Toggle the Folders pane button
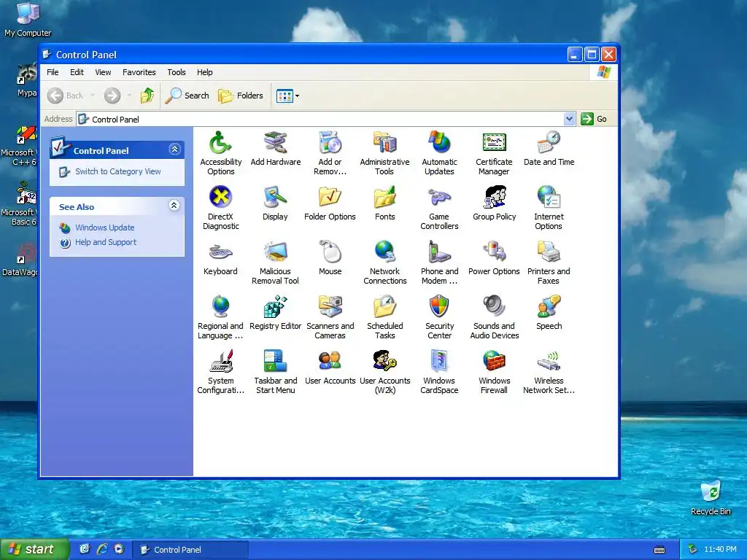This screenshot has height=560, width=747. pyautogui.click(x=241, y=96)
